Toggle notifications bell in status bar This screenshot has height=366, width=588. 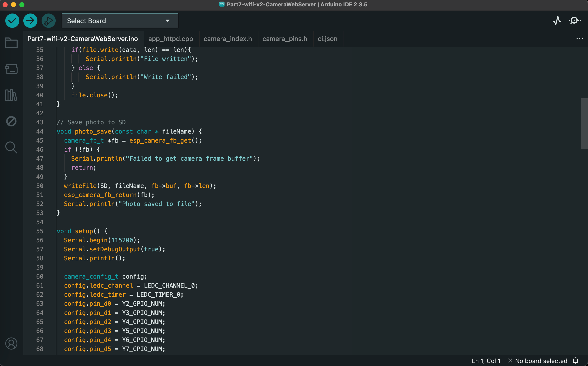pos(576,361)
